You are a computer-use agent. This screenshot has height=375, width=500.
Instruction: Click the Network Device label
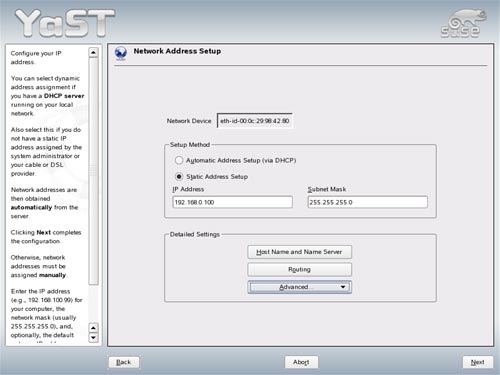tap(189, 121)
